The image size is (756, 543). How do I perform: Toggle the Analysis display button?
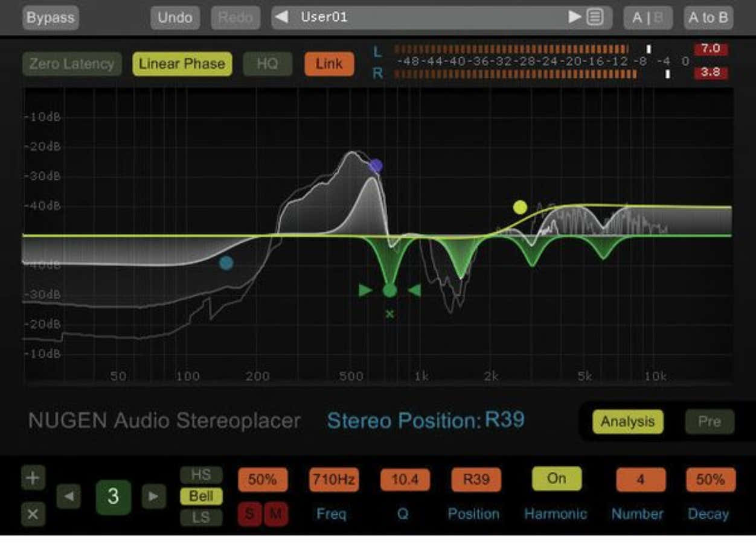627,422
